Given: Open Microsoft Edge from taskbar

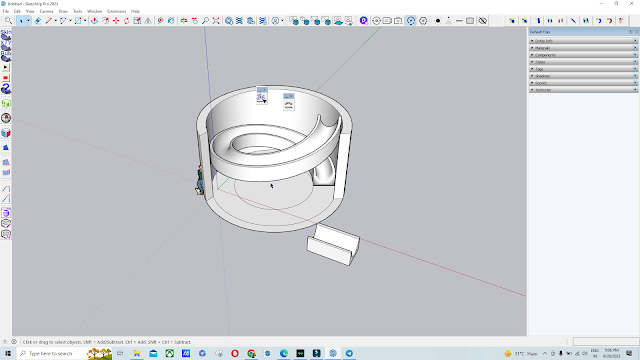Looking at the screenshot, I should (x=284, y=353).
